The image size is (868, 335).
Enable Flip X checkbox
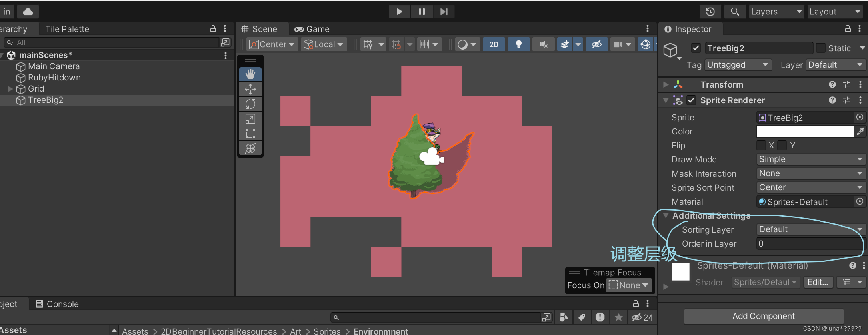[761, 145]
